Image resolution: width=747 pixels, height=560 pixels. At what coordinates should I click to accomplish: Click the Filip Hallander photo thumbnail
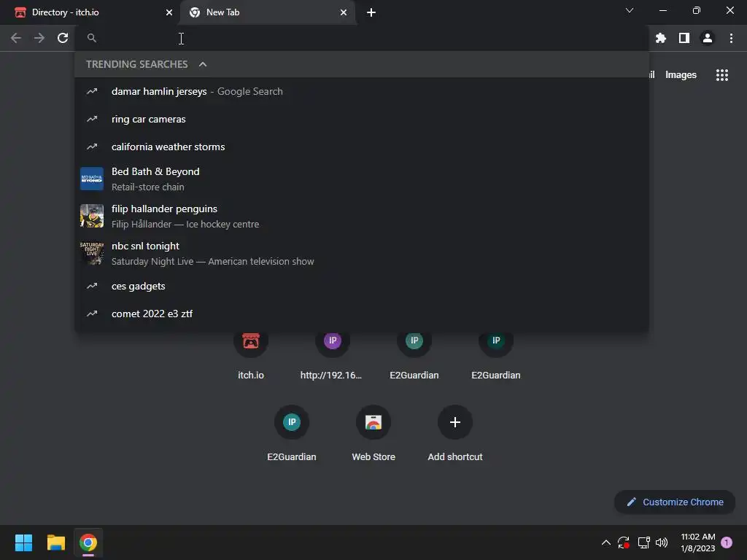[91, 216]
